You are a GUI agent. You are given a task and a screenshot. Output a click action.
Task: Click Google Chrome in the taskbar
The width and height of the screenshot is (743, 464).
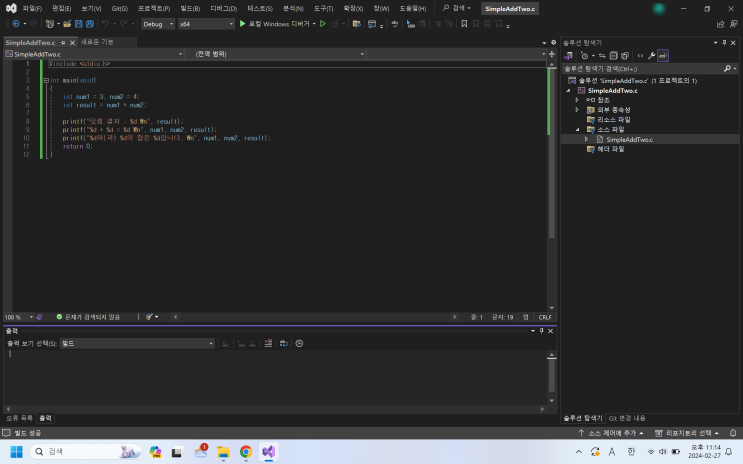pyautogui.click(x=246, y=452)
